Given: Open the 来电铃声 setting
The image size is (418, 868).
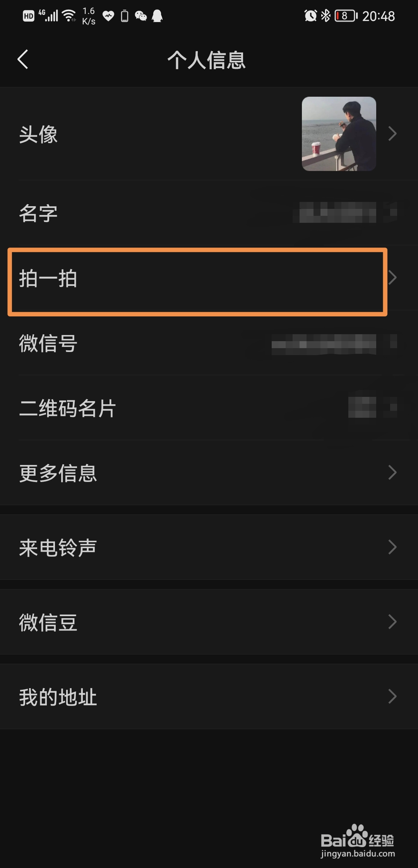Looking at the screenshot, I should 209,547.
